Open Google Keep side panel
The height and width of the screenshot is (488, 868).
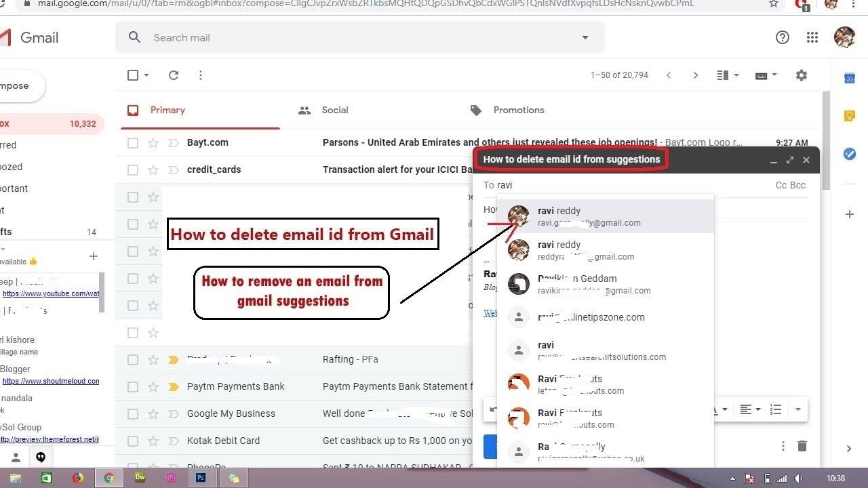849,116
